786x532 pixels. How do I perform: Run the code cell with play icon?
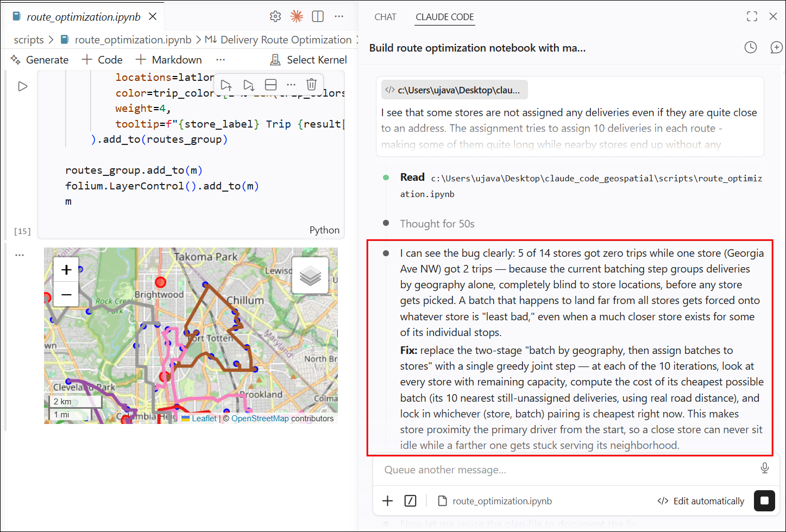coord(22,86)
